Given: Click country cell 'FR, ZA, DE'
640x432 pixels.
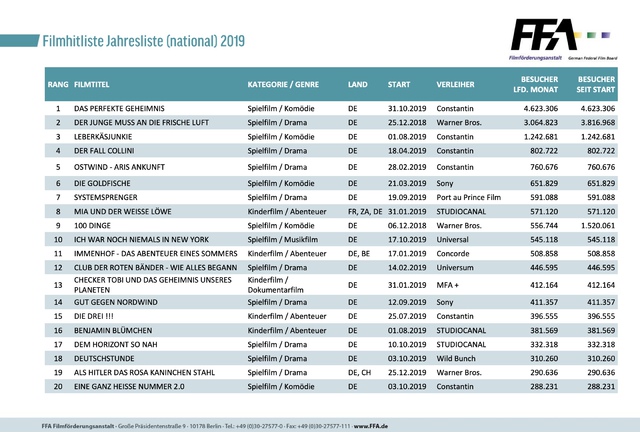Looking at the screenshot, I should click(365, 212).
